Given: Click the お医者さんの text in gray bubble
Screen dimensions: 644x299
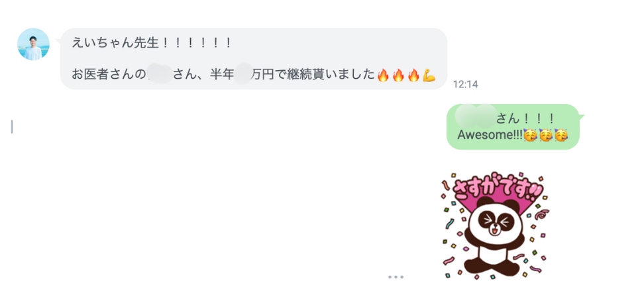Looking at the screenshot, I should (109, 75).
